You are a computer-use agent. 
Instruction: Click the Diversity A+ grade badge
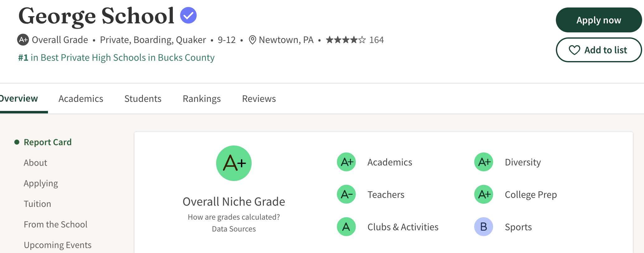[x=483, y=162]
